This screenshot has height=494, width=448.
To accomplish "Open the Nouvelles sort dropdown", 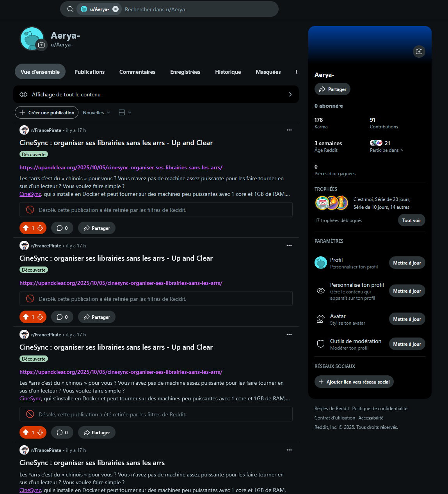I will 96,112.
